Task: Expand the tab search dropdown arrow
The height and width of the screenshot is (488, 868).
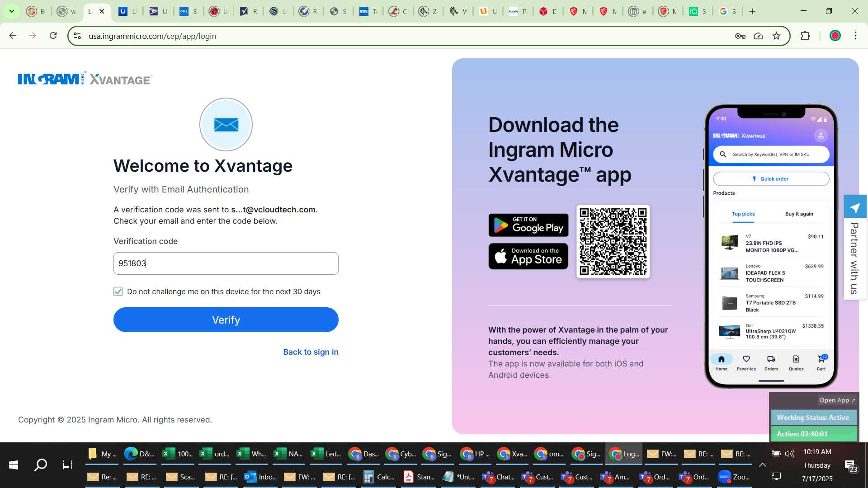Action: [x=12, y=11]
